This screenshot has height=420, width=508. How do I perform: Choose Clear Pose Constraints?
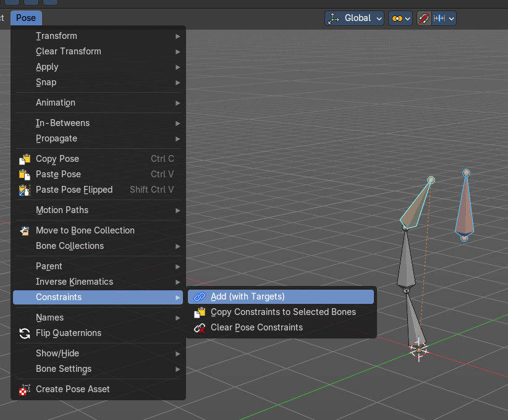281,328
